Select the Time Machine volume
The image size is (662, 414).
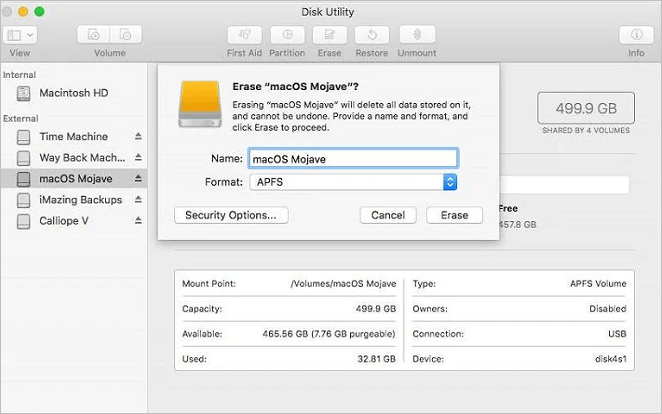pos(74,137)
